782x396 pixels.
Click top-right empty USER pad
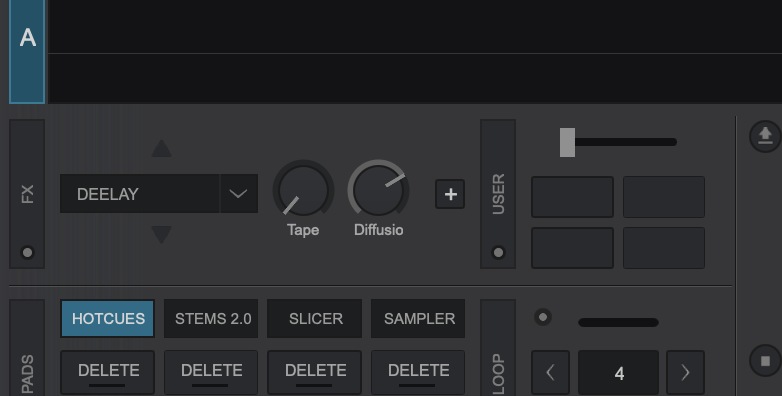(664, 197)
